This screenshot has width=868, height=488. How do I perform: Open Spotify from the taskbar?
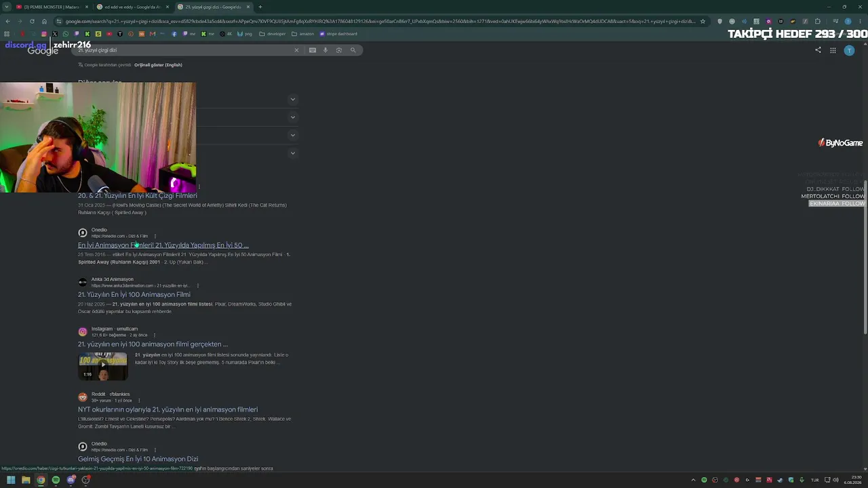(x=56, y=480)
